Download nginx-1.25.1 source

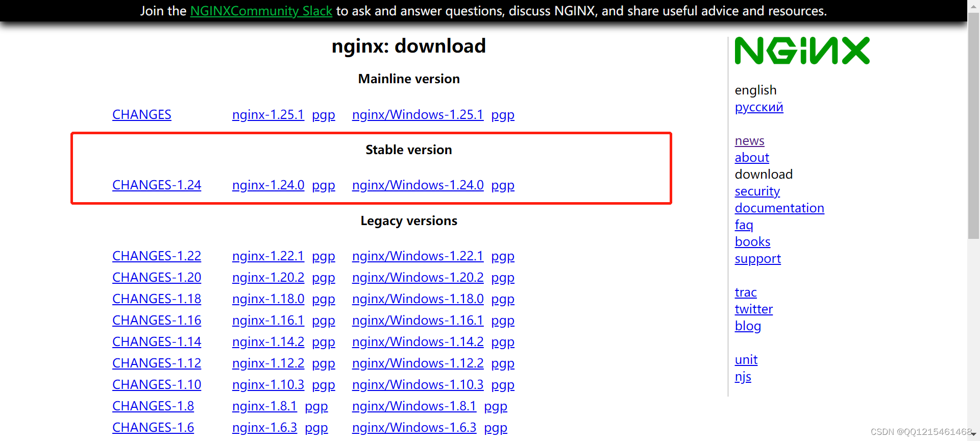(x=268, y=114)
